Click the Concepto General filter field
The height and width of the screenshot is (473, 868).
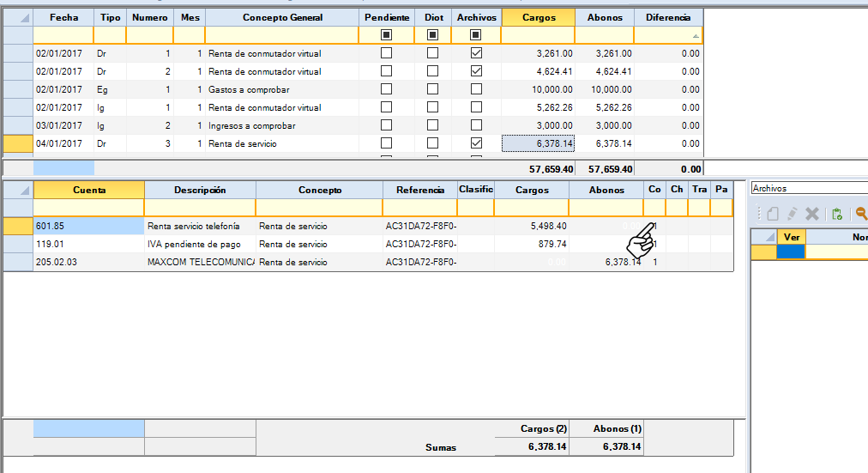click(281, 35)
